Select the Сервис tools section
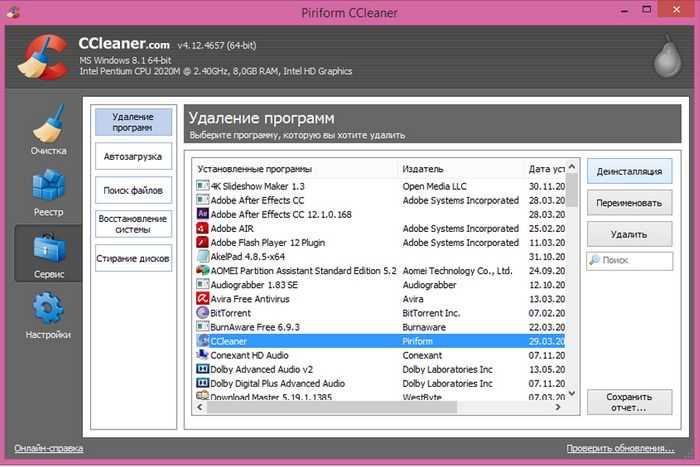Viewport: 700px width, 467px height. (x=48, y=254)
